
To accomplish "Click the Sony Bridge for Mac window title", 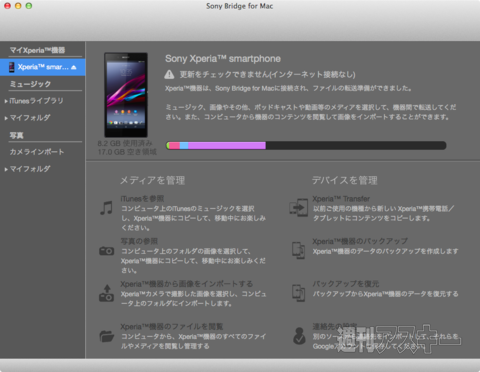I will (240, 6).
